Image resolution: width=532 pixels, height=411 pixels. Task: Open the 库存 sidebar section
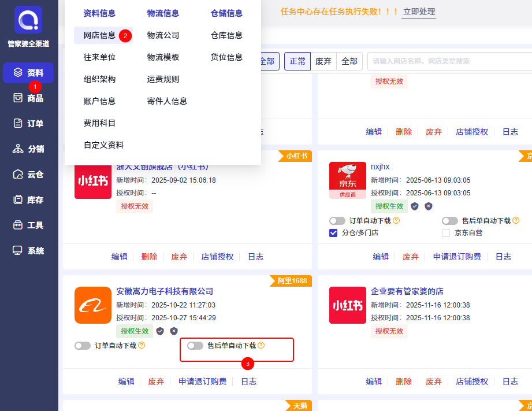(x=28, y=200)
